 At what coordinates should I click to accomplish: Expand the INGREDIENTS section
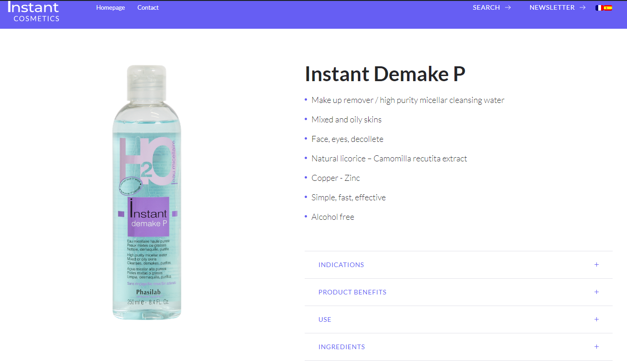(x=458, y=347)
